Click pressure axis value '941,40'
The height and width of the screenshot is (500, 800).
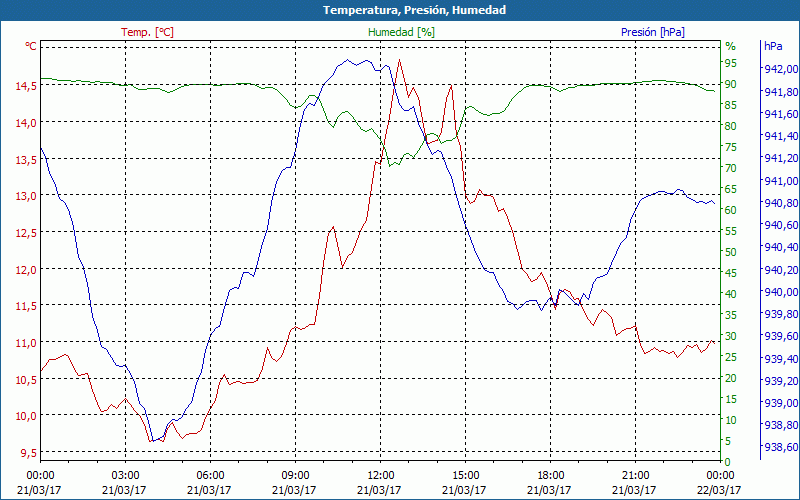point(781,136)
